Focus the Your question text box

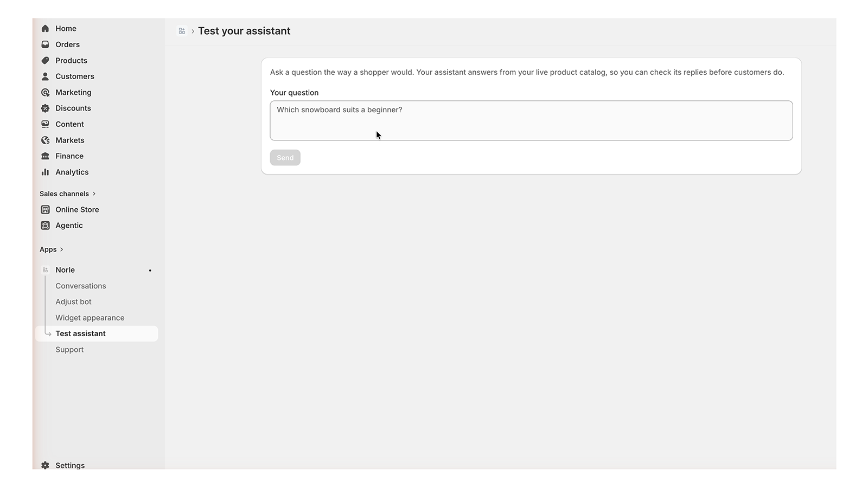tap(531, 120)
